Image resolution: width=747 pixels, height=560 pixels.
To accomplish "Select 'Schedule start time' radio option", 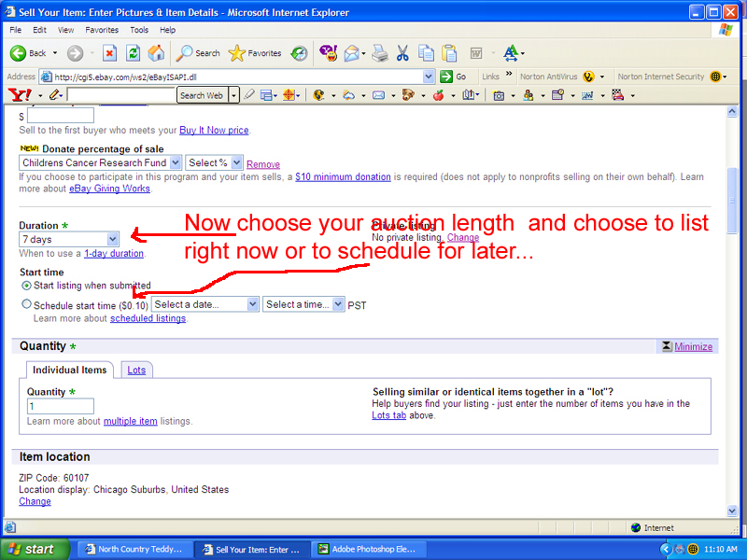I will point(26,304).
